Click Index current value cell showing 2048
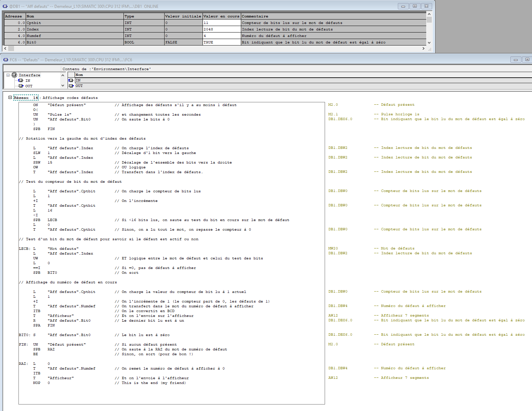The width and height of the screenshot is (532, 411). [x=222, y=29]
